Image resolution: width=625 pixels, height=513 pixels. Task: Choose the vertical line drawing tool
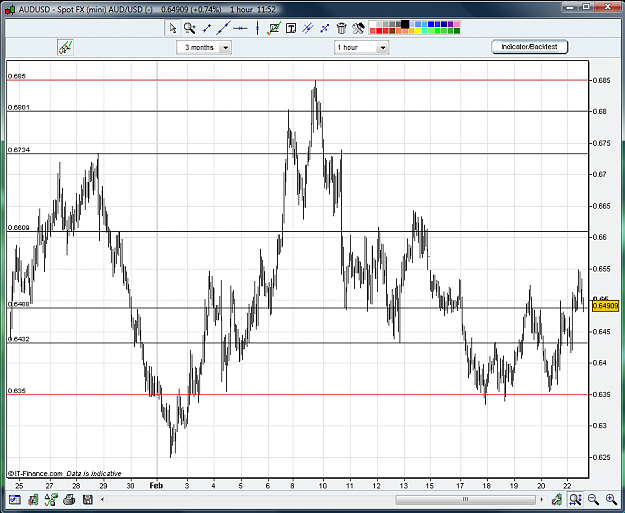[257, 28]
